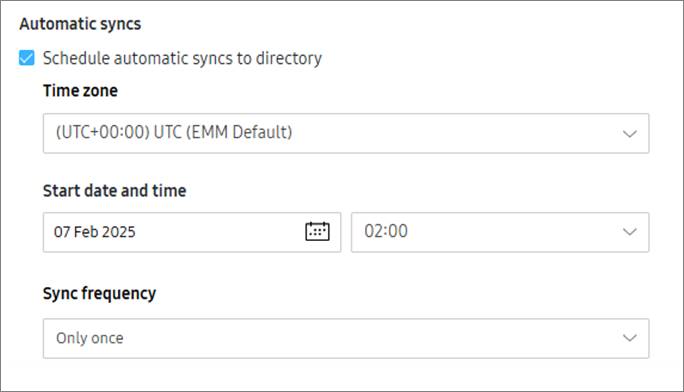The width and height of the screenshot is (684, 392).
Task: Click blank space inside the date field
Action: click(x=218, y=232)
